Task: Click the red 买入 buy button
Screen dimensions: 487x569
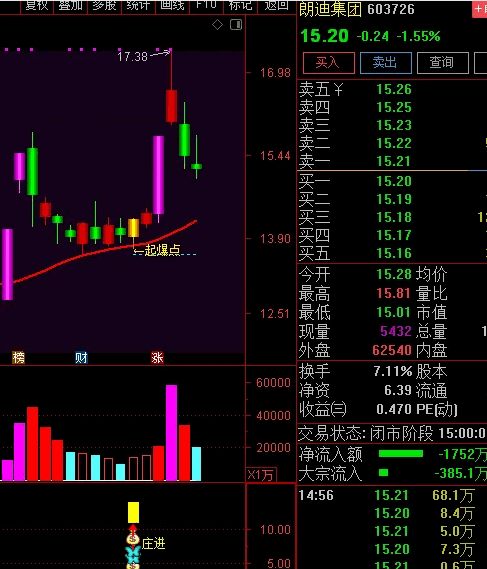Action: 328,63
